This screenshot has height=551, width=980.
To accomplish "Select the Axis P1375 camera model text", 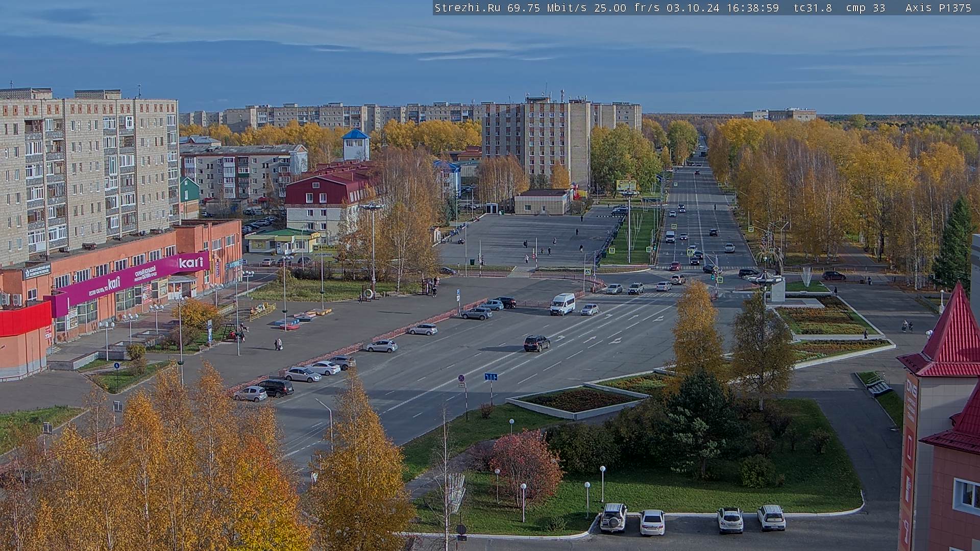I will (938, 8).
